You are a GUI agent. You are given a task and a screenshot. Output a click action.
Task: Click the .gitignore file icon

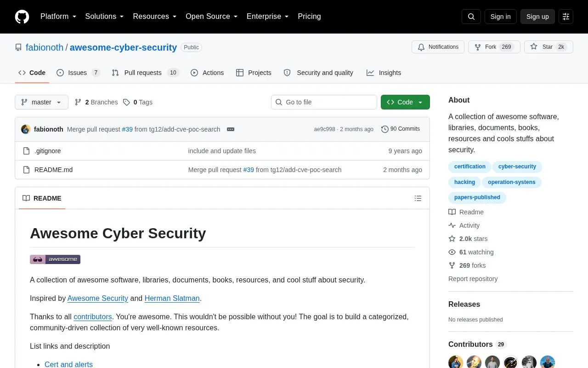26,151
